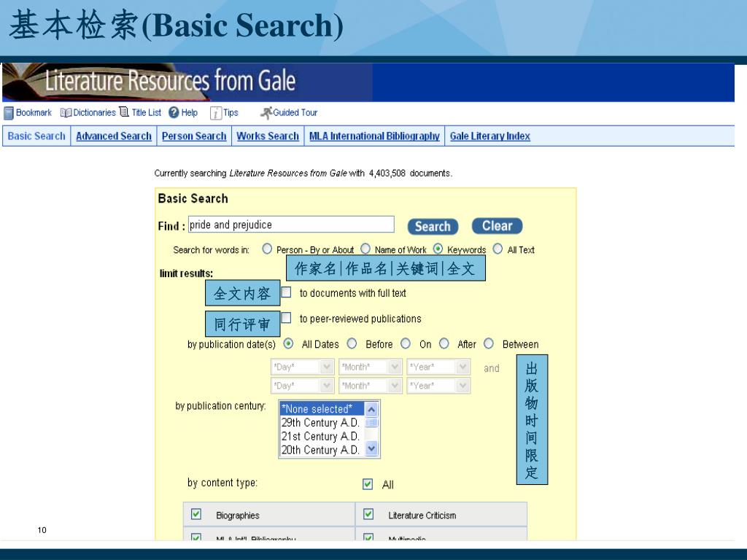Select Person - By or About radio
This screenshot has width=747, height=560.
(x=267, y=249)
